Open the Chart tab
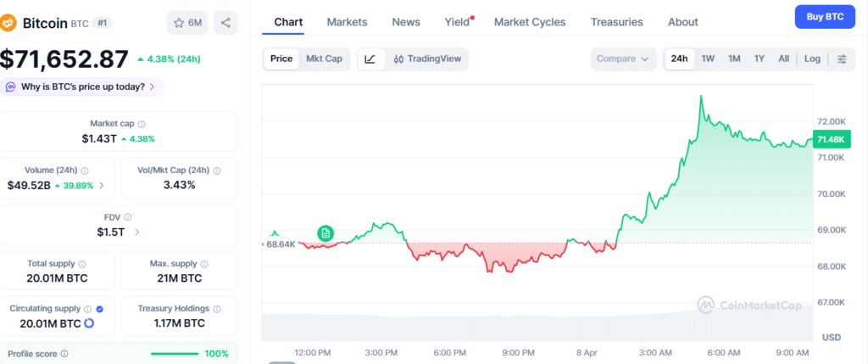This screenshot has height=364, width=868. click(288, 22)
